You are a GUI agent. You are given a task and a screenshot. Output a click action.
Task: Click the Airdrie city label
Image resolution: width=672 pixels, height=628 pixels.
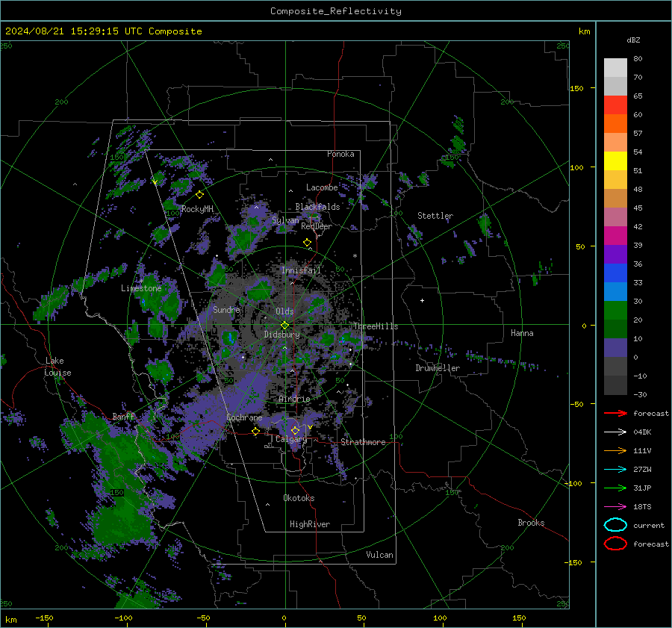pyautogui.click(x=294, y=399)
